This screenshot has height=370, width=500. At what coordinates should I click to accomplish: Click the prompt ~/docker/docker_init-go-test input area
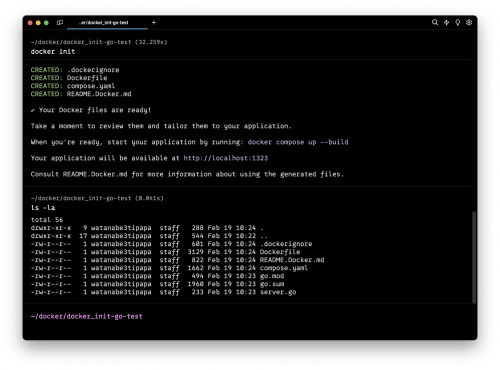tap(87, 316)
